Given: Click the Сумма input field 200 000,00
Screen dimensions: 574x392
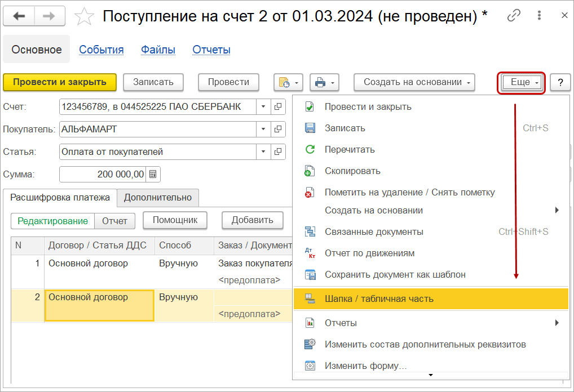Looking at the screenshot, I should [103, 175].
